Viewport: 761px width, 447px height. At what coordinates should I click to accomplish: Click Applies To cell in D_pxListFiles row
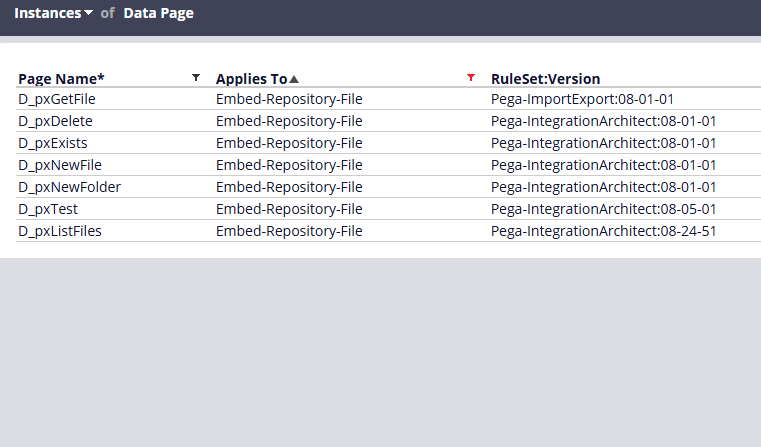[289, 231]
